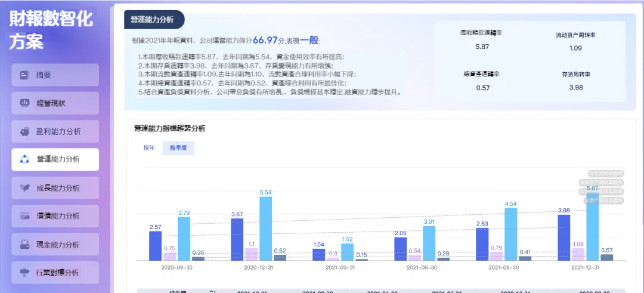Click the dark blue bar labeled 2.57
The height and width of the screenshot is (293, 644).
(155, 246)
